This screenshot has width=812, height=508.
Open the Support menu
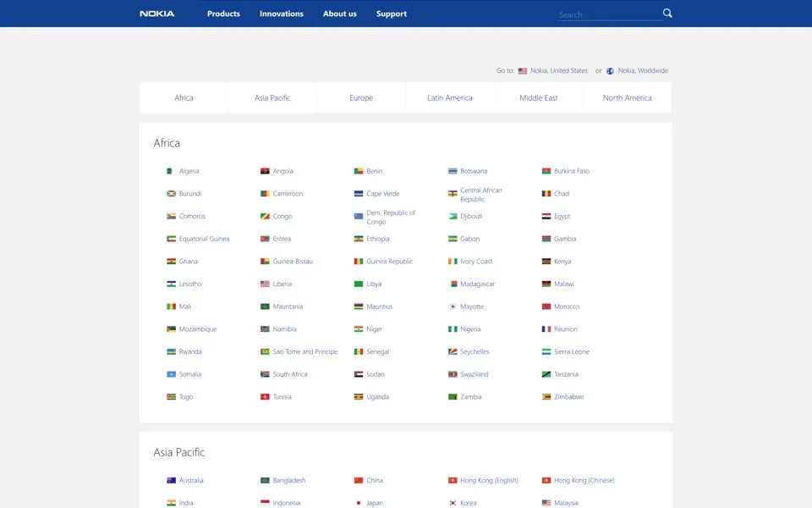click(392, 14)
